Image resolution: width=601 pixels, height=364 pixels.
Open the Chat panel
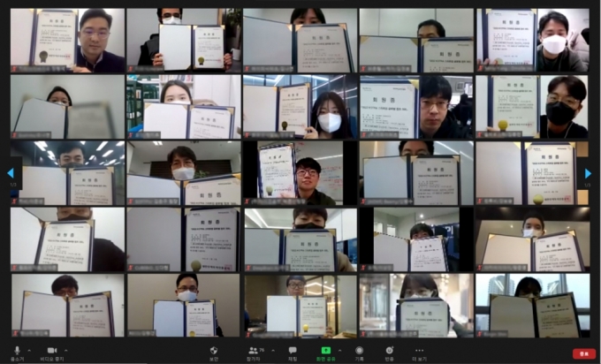[293, 352]
